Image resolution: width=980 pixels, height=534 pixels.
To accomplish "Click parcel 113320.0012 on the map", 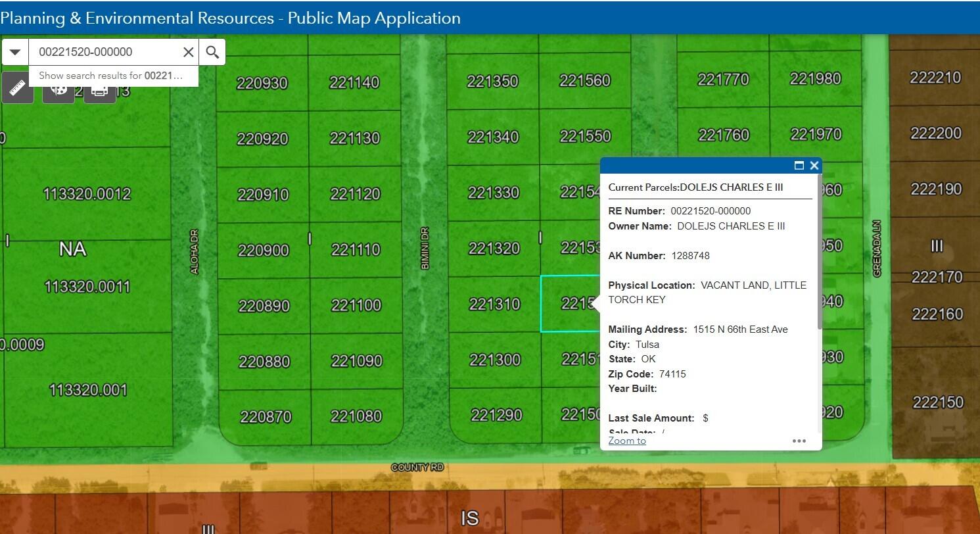I will tap(87, 194).
